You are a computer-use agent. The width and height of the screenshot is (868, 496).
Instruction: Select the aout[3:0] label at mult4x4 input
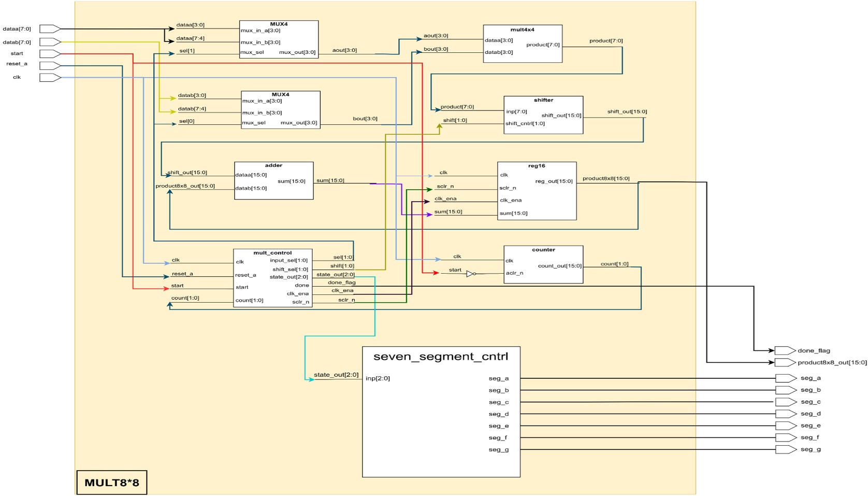point(436,36)
